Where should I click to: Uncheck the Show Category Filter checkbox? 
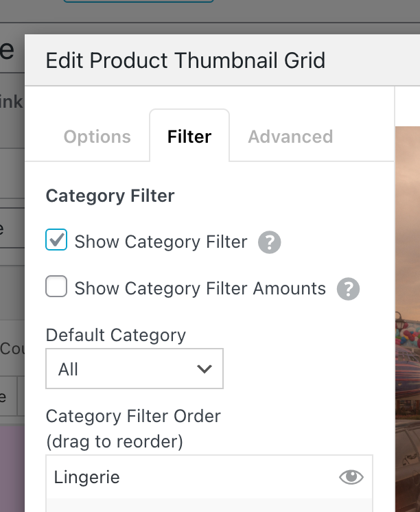[x=56, y=240]
